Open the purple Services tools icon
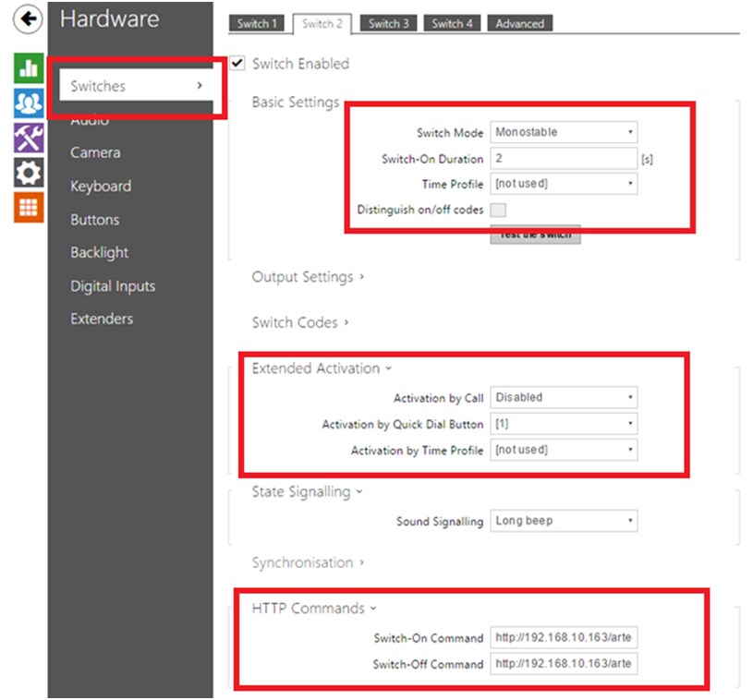The height and width of the screenshot is (700, 753). tap(29, 138)
